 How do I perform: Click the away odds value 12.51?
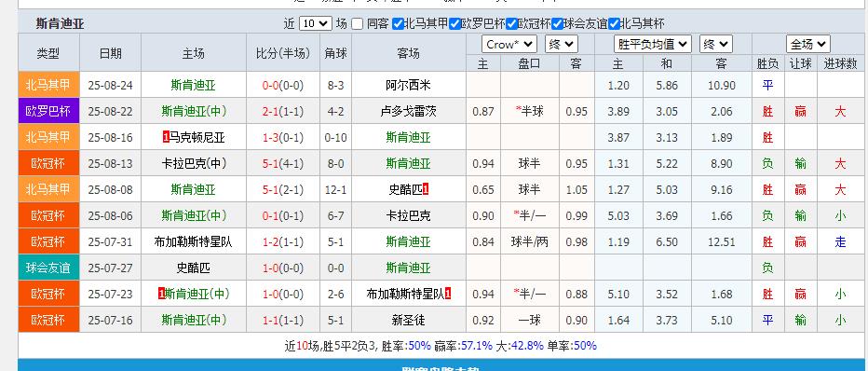click(721, 241)
